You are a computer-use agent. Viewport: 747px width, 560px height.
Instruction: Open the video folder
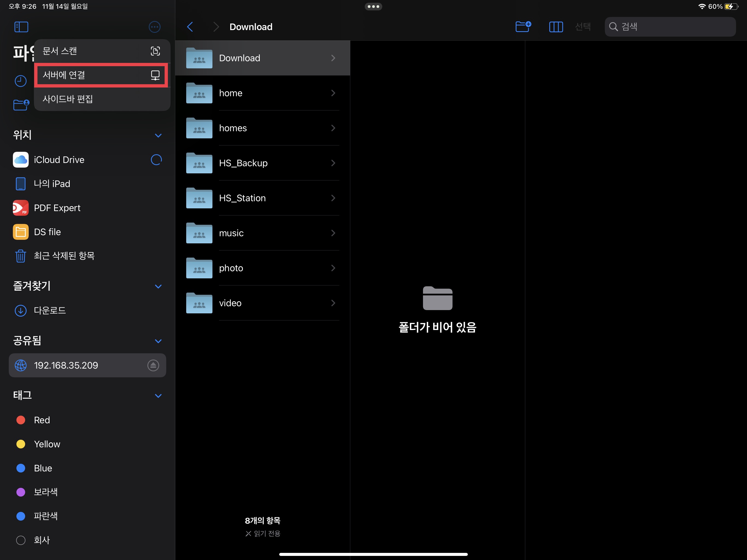pos(262,303)
